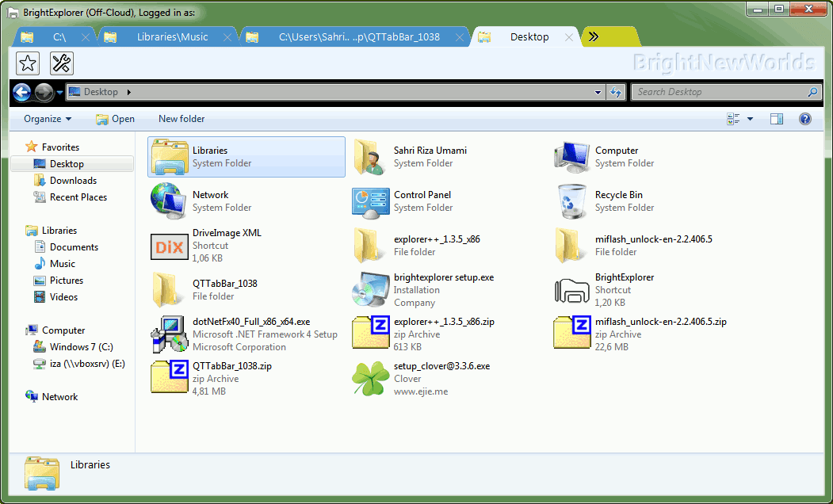
Task: Click the favorites star toolbar icon
Action: pyautogui.click(x=28, y=63)
